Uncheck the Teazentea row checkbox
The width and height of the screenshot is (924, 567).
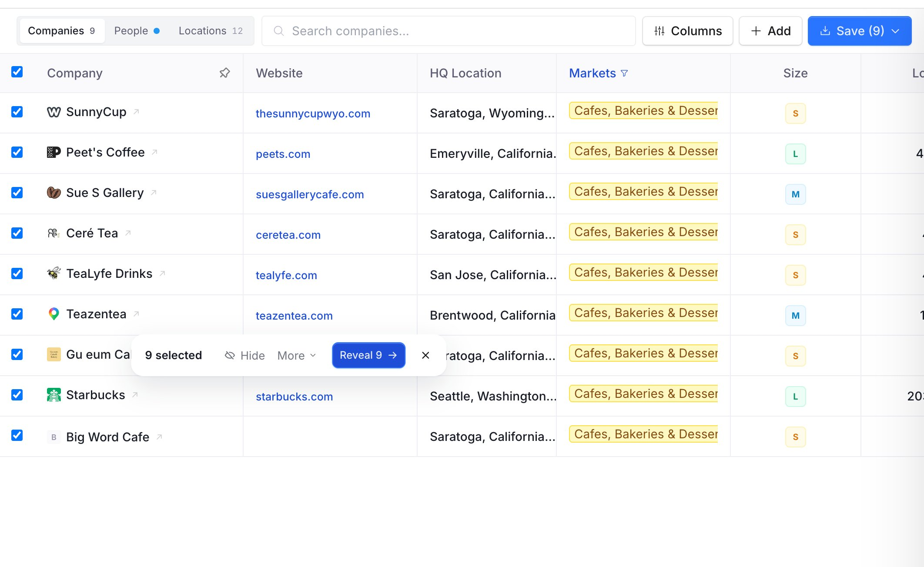17,314
